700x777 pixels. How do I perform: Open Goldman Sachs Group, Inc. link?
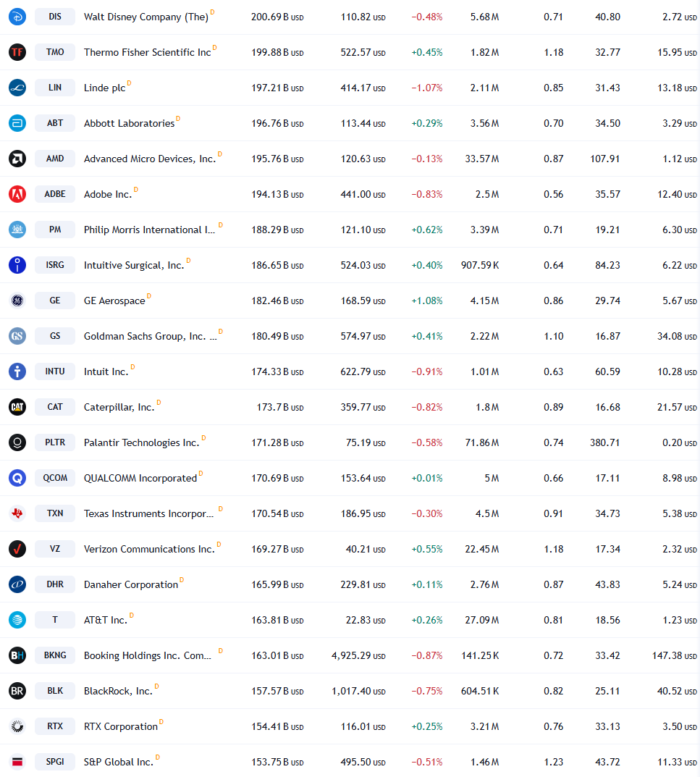click(151, 337)
